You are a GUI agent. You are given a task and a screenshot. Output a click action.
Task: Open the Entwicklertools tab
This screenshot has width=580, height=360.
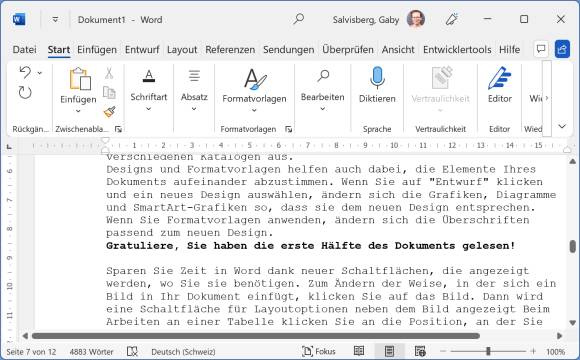(x=457, y=50)
